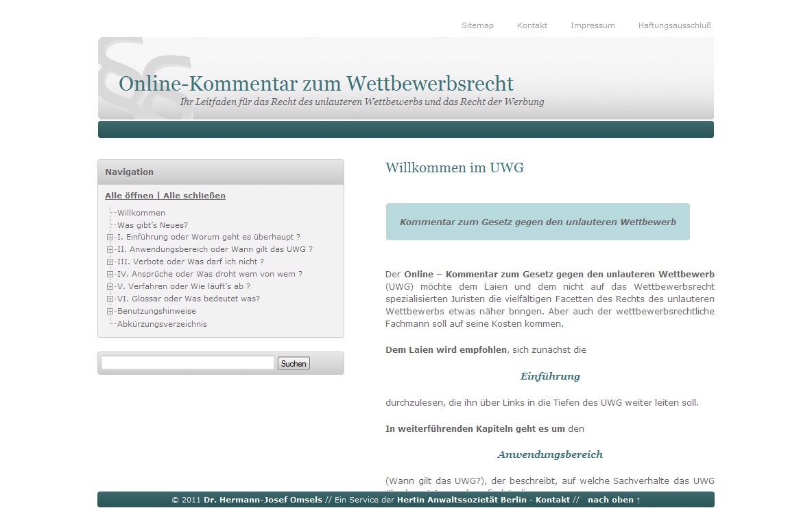
Task: Expand 'VI. Glossar' plus icon
Action: pyautogui.click(x=110, y=299)
